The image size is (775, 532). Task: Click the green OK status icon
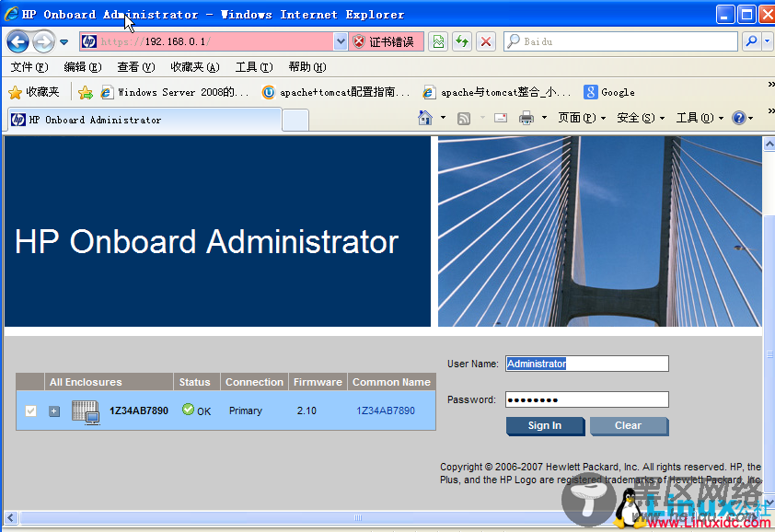tap(188, 410)
